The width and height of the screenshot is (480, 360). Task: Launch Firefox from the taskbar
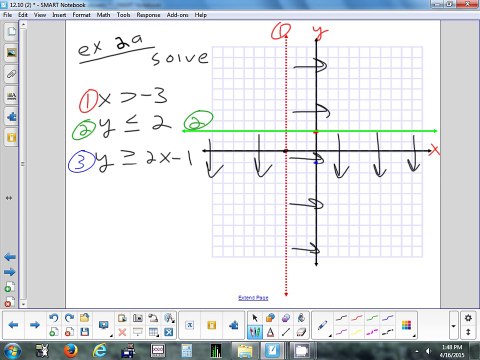point(71,351)
